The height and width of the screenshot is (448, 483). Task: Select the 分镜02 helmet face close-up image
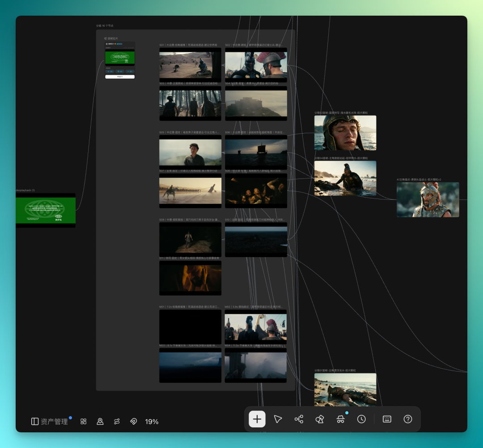point(345,133)
